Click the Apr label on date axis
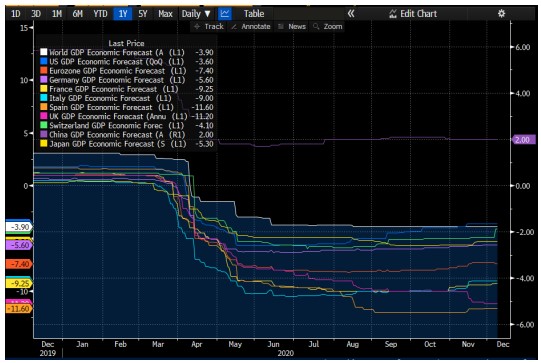 pyautogui.click(x=197, y=344)
